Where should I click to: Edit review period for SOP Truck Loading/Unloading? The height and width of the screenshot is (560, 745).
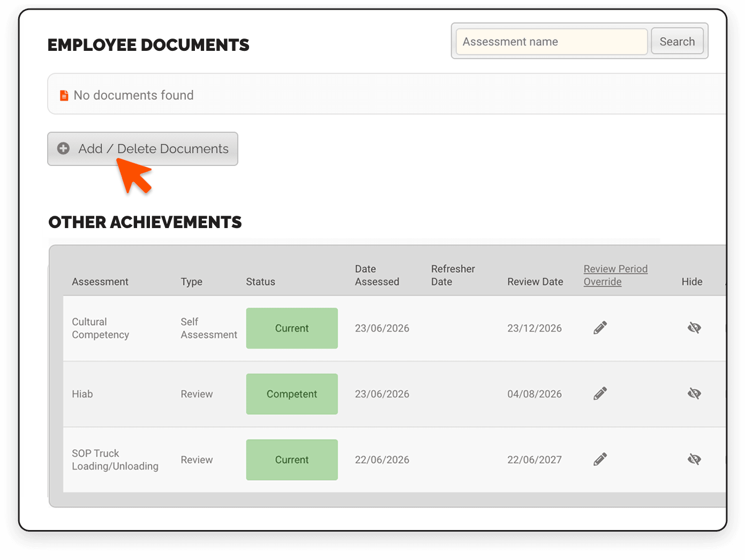click(600, 459)
